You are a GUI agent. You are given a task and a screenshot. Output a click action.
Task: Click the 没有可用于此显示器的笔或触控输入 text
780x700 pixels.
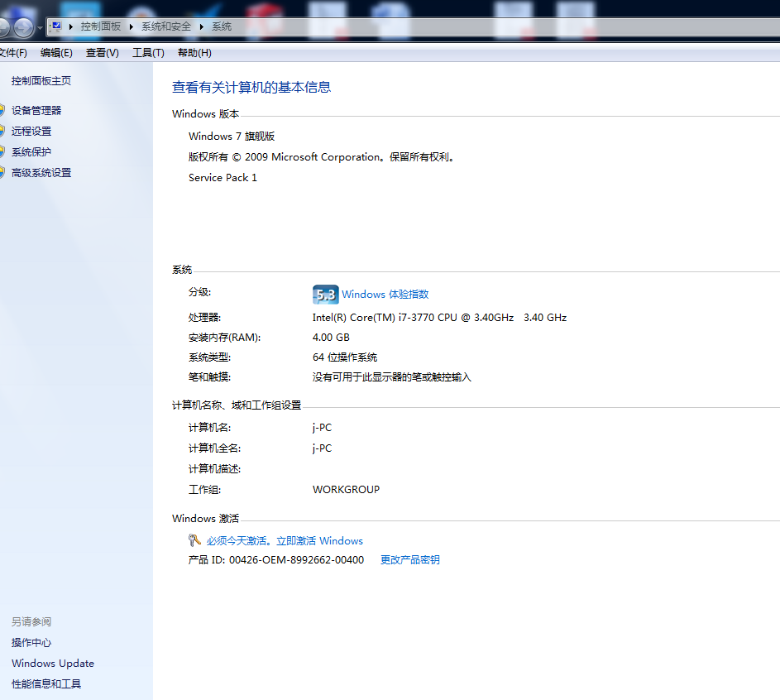click(391, 377)
